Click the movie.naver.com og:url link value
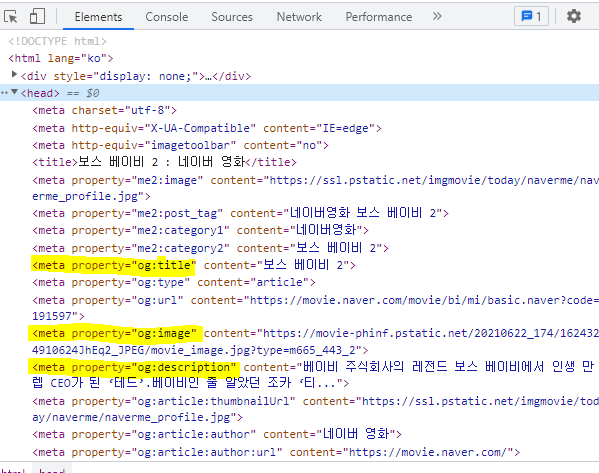Screen dimensions: 599x473 pos(315,308)
